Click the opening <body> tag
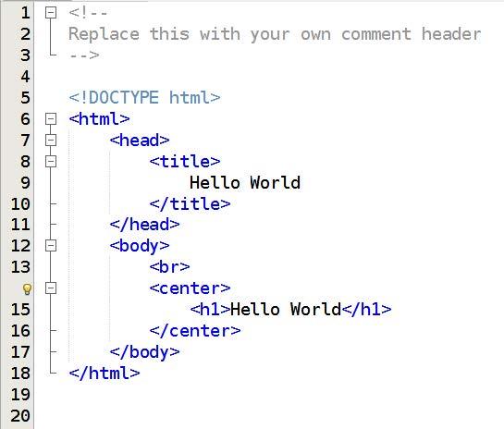 pyautogui.click(x=140, y=246)
